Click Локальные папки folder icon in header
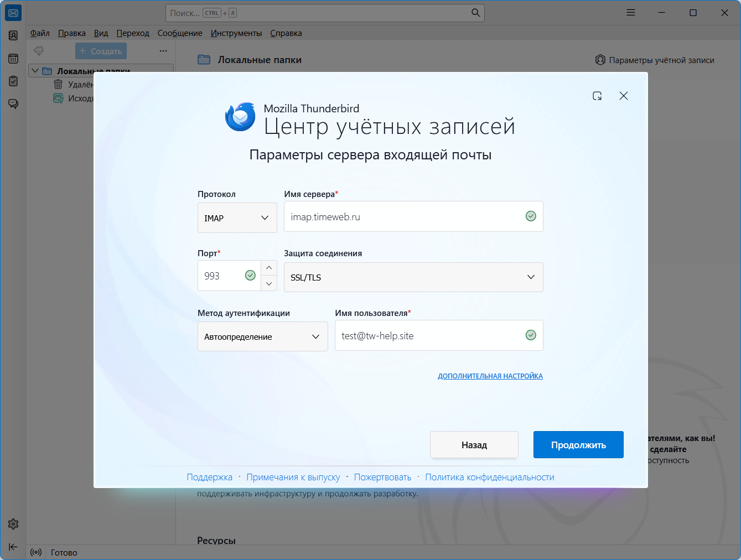741x560 pixels. coord(204,60)
